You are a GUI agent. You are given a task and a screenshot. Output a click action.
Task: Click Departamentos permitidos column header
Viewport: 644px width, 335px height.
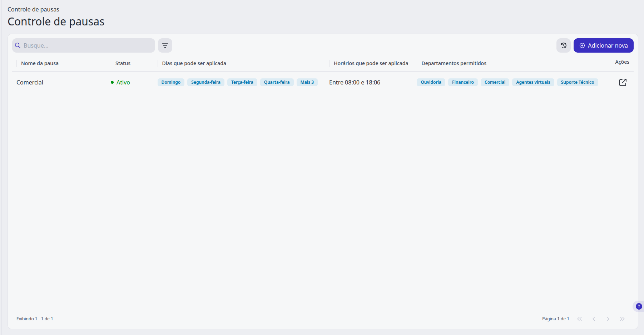point(454,63)
